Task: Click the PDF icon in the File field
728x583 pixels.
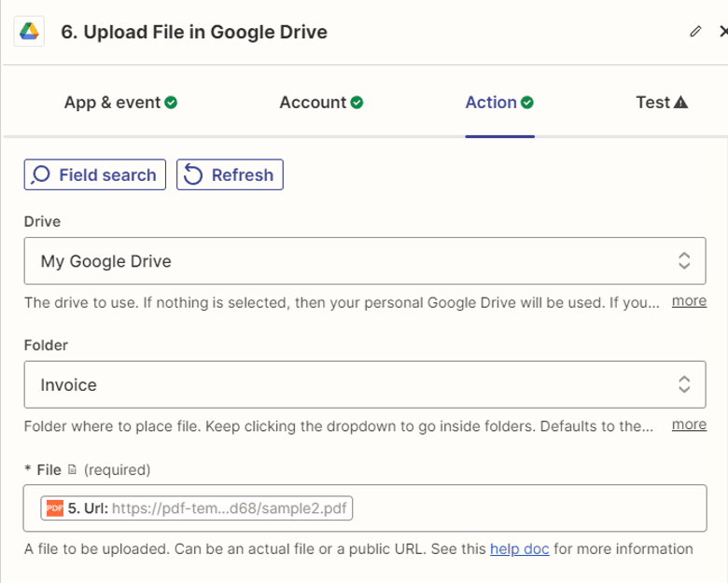Action: click(x=55, y=508)
